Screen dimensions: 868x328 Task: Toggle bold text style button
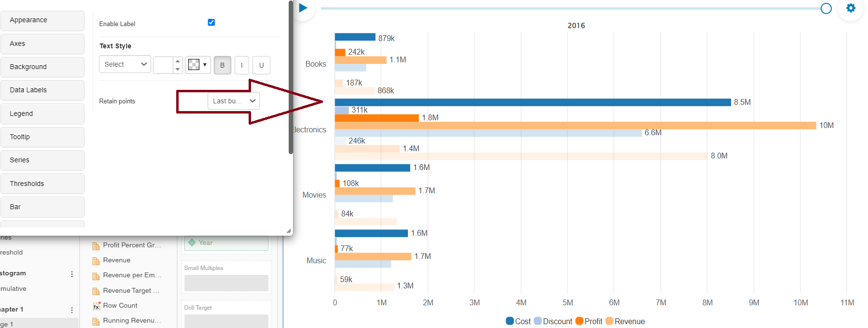(x=222, y=65)
